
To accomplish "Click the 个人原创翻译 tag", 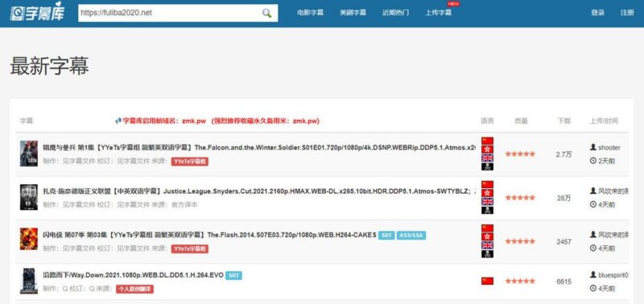I will point(134,290).
